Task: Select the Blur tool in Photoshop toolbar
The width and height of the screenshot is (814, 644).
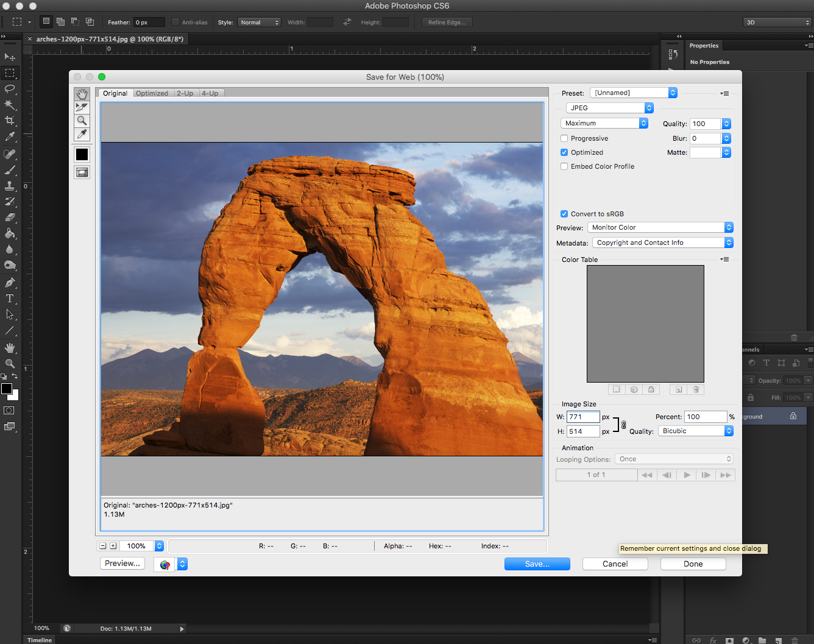Action: pos(10,249)
